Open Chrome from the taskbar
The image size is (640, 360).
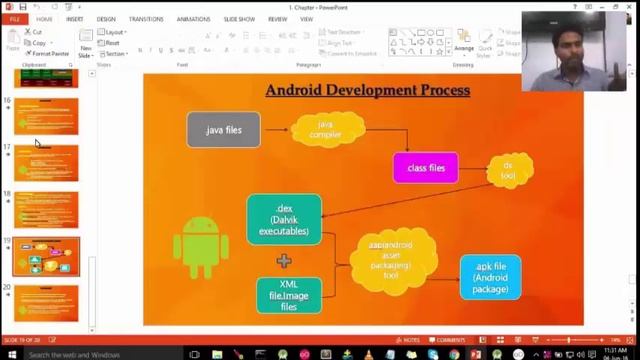point(454,354)
